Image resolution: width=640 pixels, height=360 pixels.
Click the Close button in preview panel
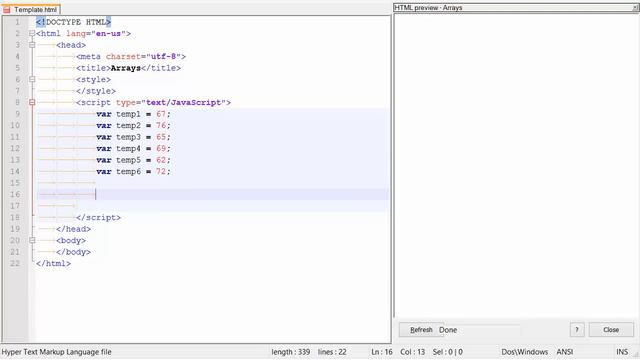click(x=611, y=330)
